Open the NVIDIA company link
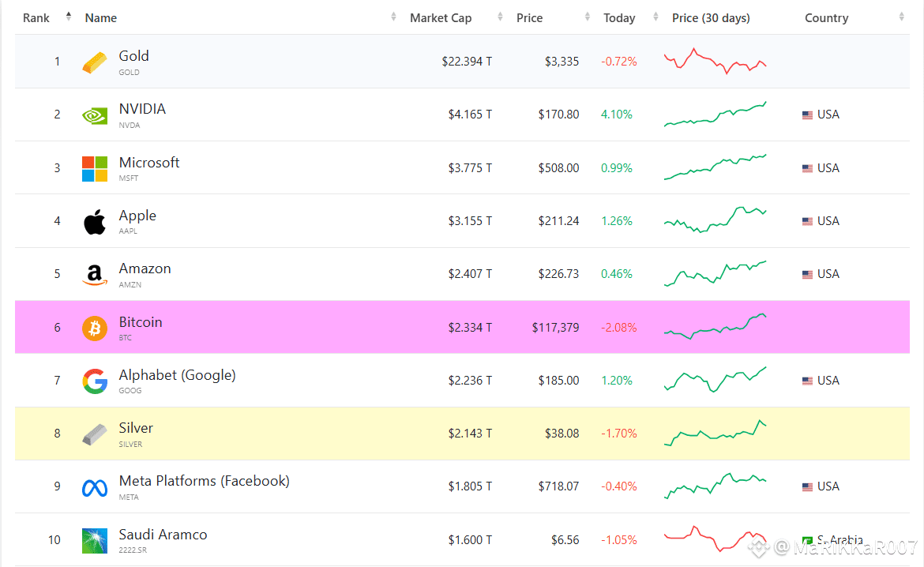This screenshot has width=924, height=567. pos(142,109)
